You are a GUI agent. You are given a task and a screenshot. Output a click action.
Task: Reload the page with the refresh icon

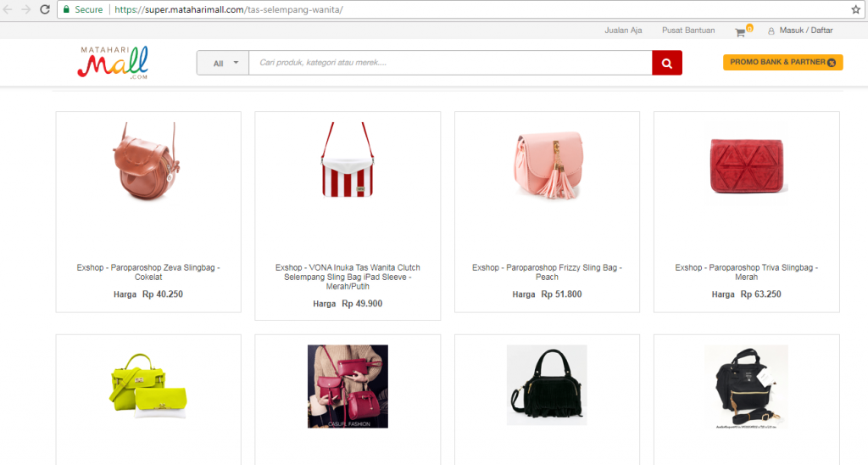(45, 9)
